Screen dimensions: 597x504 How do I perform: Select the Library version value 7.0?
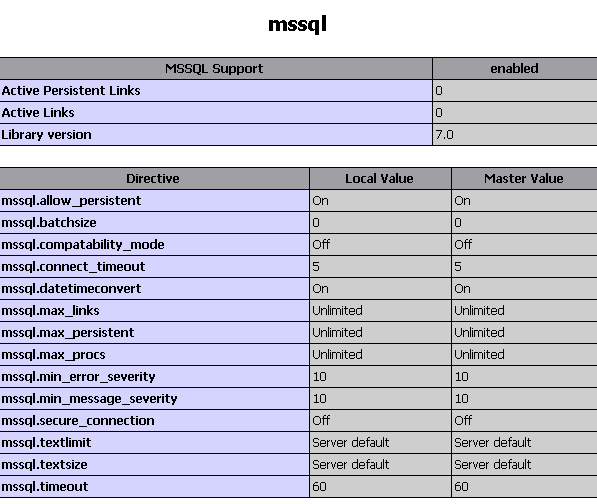444,135
